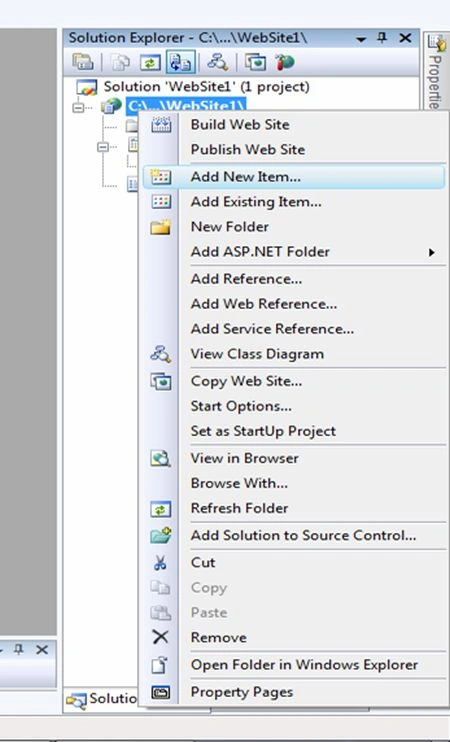
Task: Toggle the Nest Related Files toolbar button
Action: click(x=181, y=62)
